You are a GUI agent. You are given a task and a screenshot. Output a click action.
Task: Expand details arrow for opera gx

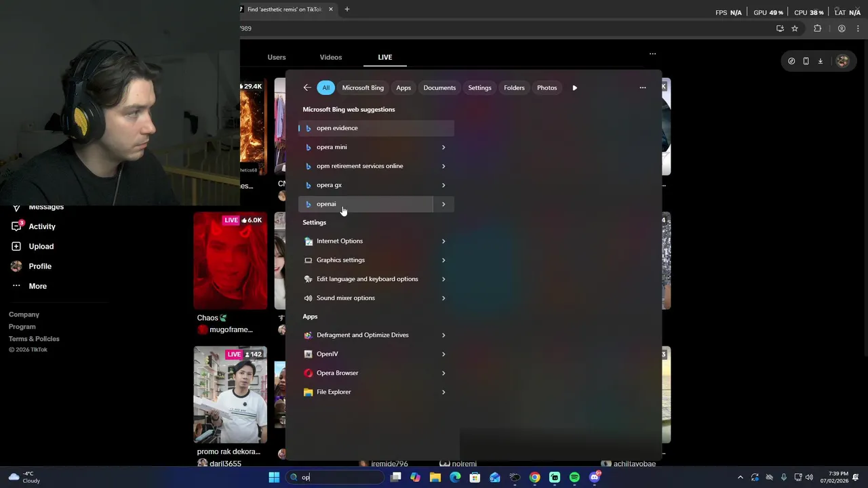coord(443,185)
